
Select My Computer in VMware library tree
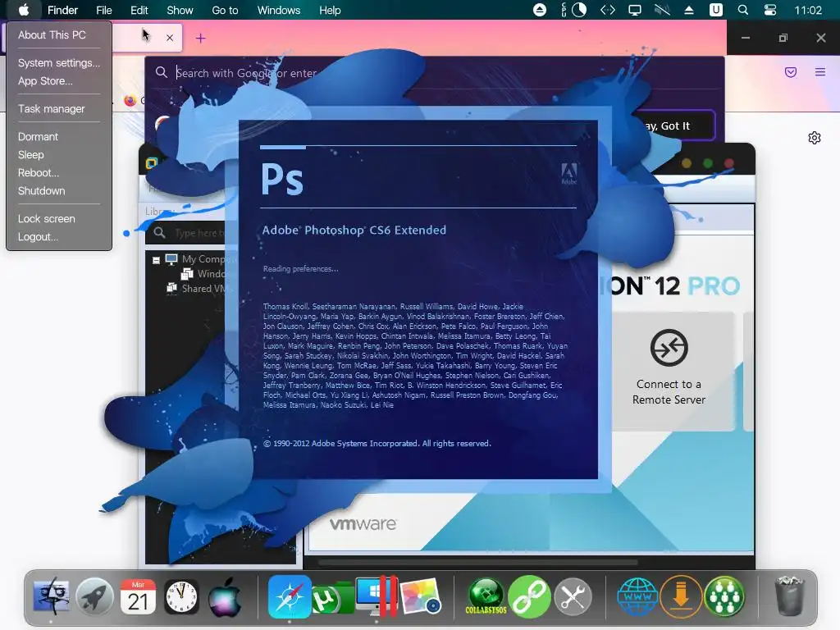[x=202, y=259]
